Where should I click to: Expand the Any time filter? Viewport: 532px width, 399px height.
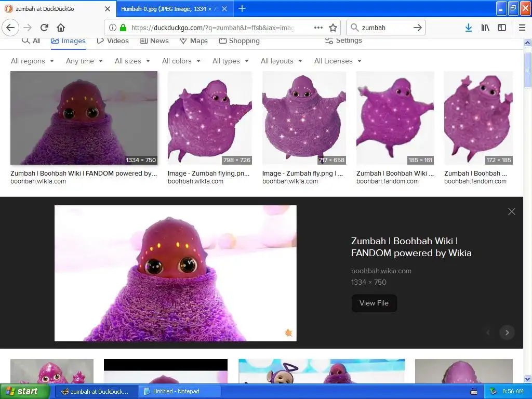coord(84,61)
